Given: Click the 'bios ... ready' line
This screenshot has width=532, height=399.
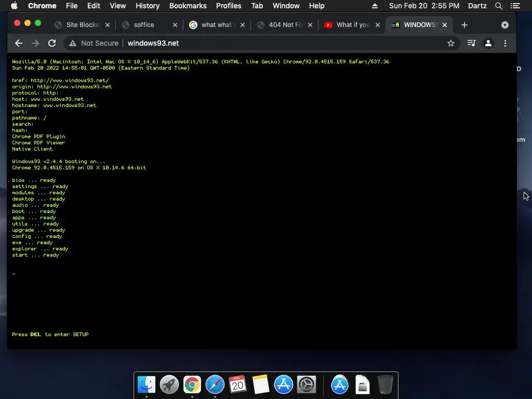Looking at the screenshot, I should tap(34, 180).
